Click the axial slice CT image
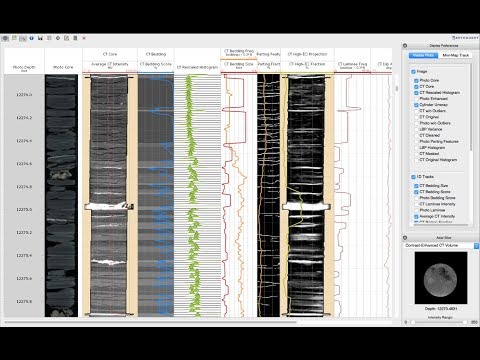The height and width of the screenshot is (360, 480). [441, 278]
